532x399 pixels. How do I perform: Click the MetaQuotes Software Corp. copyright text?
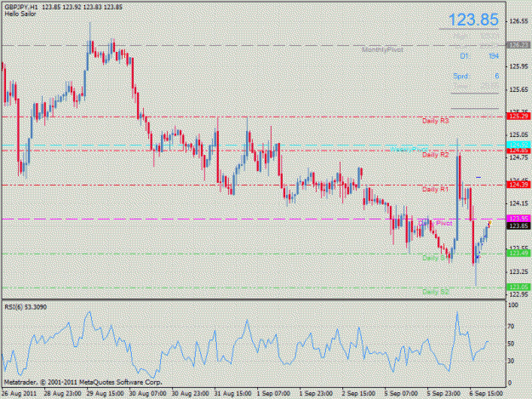point(83,382)
